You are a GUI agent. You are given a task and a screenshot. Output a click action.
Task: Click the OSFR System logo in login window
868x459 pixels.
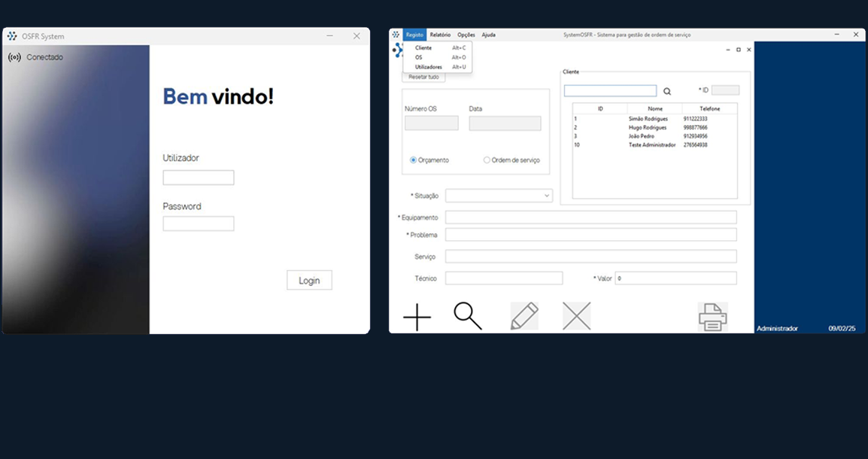[x=12, y=36]
